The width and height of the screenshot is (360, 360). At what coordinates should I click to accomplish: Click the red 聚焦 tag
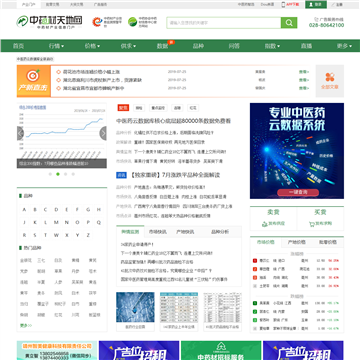pyautogui.click(x=123, y=108)
